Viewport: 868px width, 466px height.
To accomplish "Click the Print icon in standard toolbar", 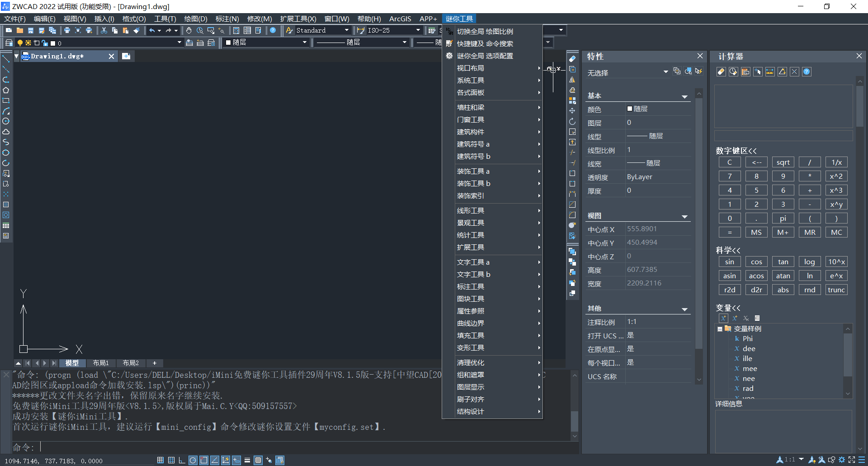I will tap(67, 30).
